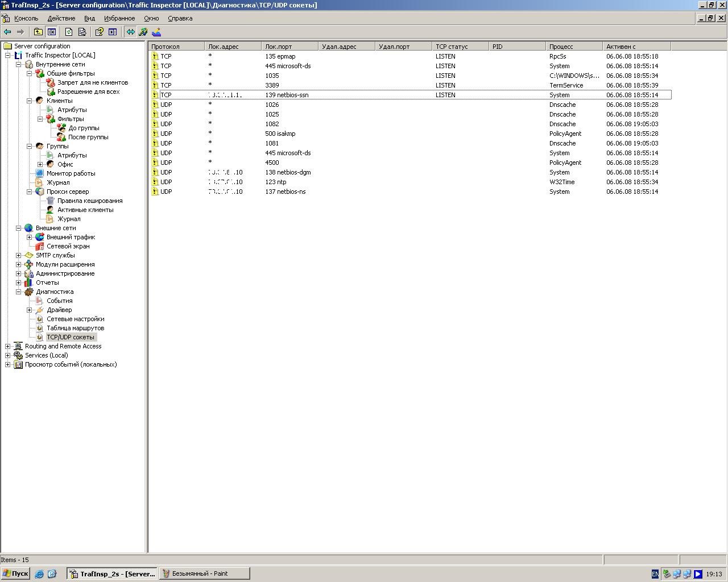
Task: Click the Модули расширения icon
Action: pyautogui.click(x=29, y=264)
